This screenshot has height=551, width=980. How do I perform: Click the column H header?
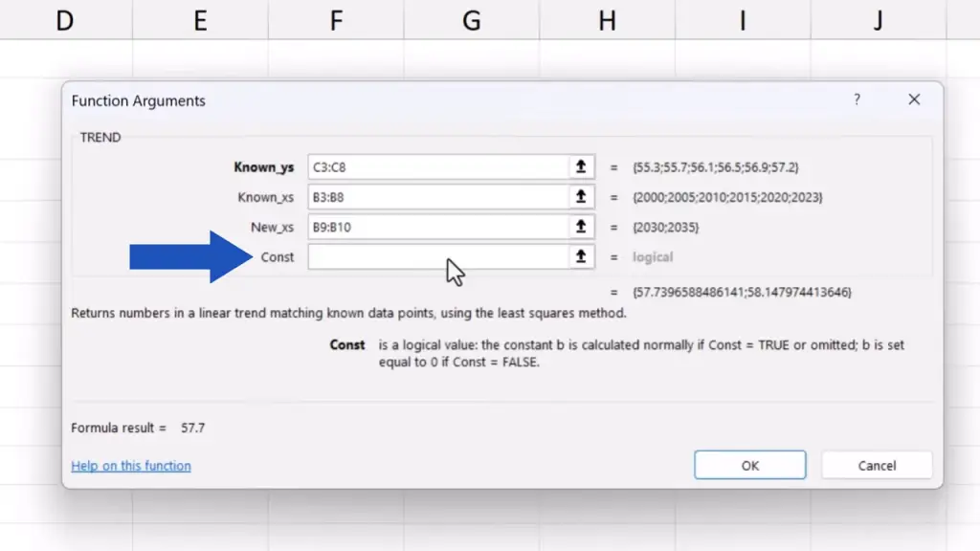click(607, 20)
